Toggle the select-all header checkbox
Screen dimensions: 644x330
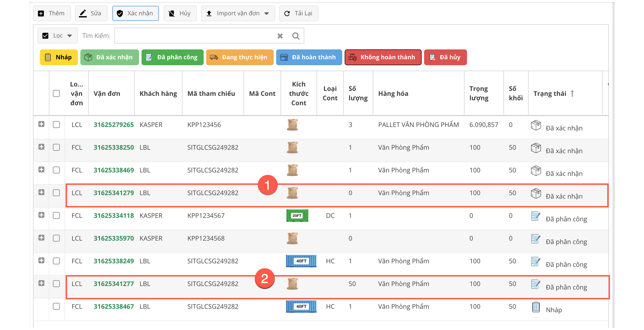56,94
